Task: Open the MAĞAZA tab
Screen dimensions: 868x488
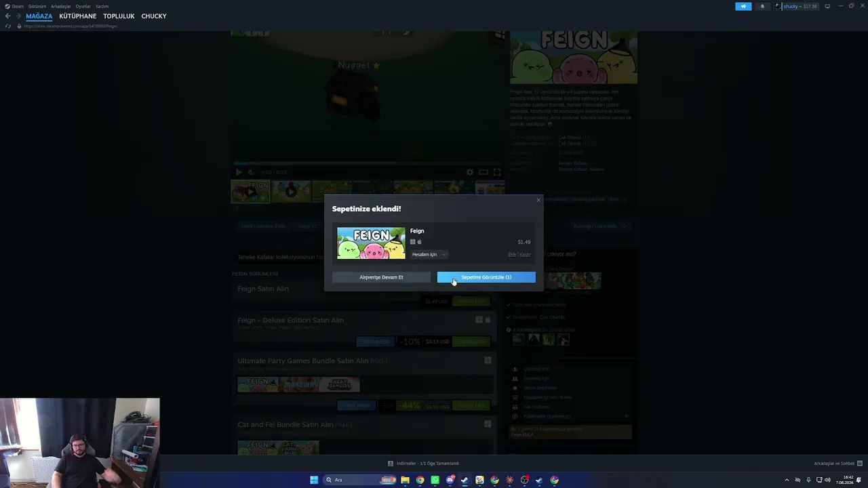Action: click(x=39, y=16)
